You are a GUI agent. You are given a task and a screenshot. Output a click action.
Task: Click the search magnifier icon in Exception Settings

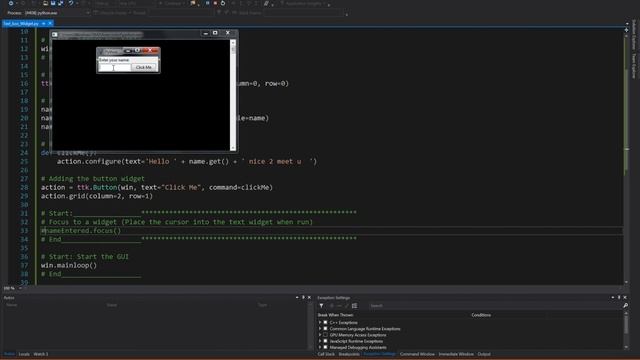(625, 306)
